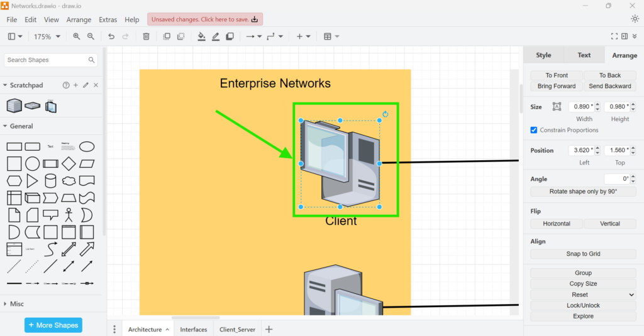Flip the shape Horizontal

click(557, 224)
